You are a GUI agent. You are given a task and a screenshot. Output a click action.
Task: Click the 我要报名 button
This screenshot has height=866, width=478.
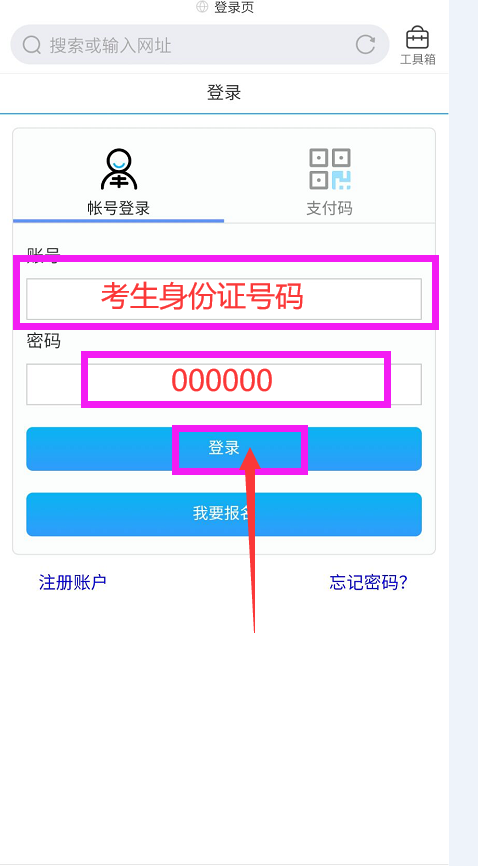pyautogui.click(x=224, y=514)
